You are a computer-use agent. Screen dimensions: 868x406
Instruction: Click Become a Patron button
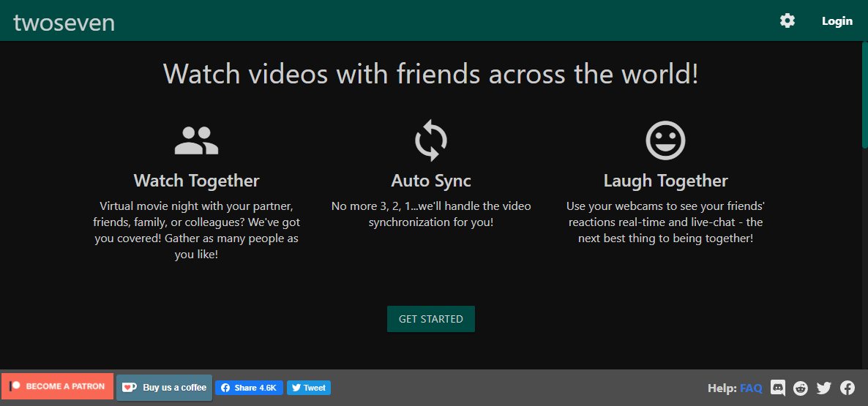(x=58, y=386)
